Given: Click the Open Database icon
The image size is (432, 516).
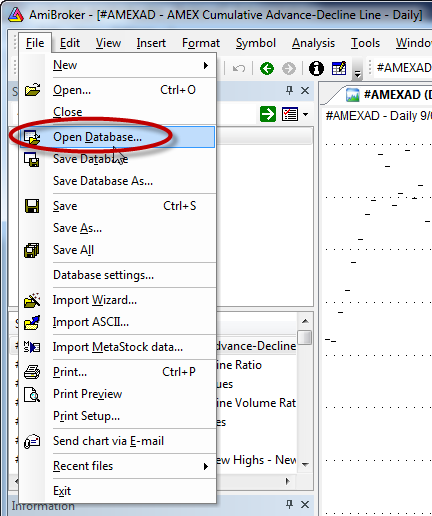Looking at the screenshot, I should [x=32, y=137].
